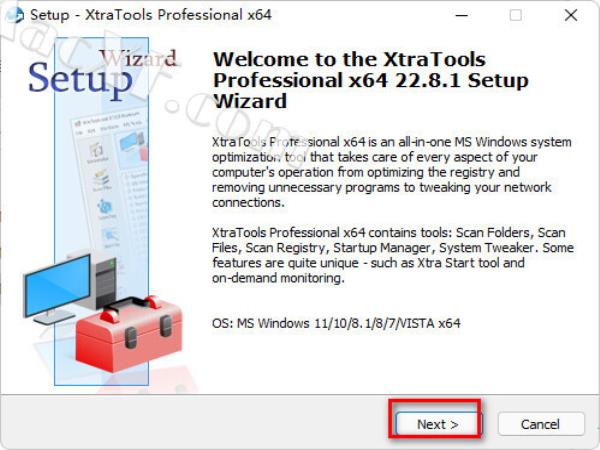The width and height of the screenshot is (600, 450).
Task: Click the light blue vertical banner panel
Action: [x=101, y=211]
